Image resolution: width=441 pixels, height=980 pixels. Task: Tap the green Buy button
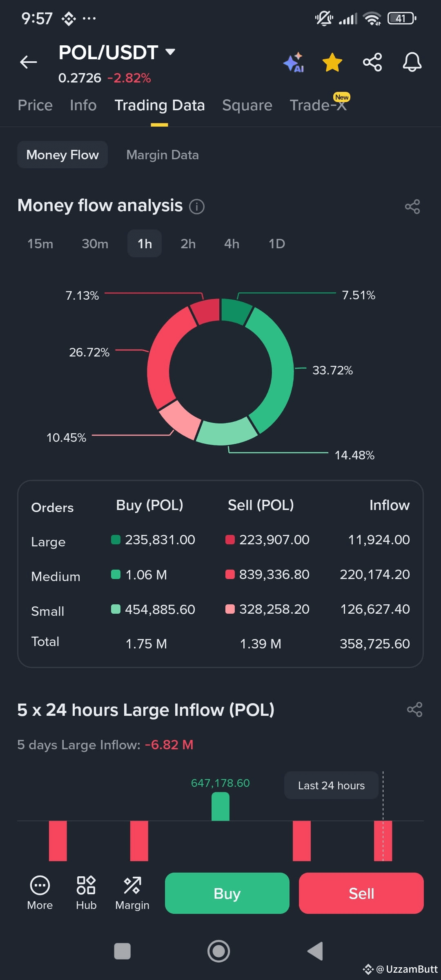click(x=227, y=893)
